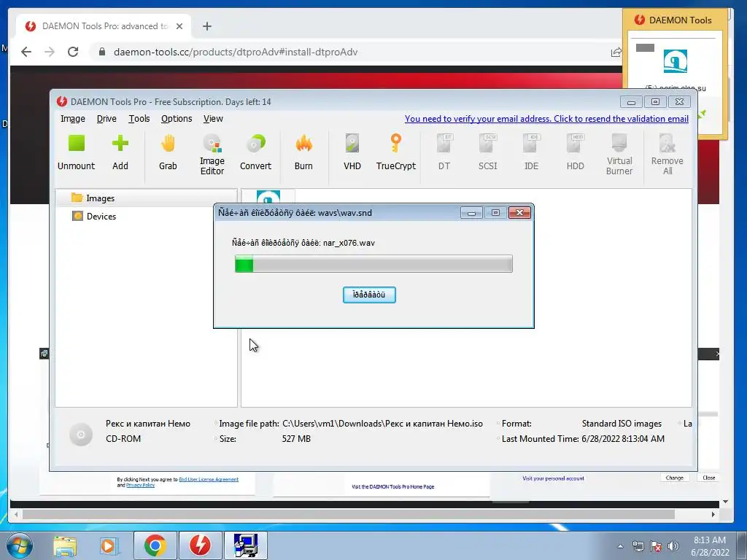Open the media player from the taskbar
This screenshot has height=560, width=747.
pyautogui.click(x=109, y=545)
